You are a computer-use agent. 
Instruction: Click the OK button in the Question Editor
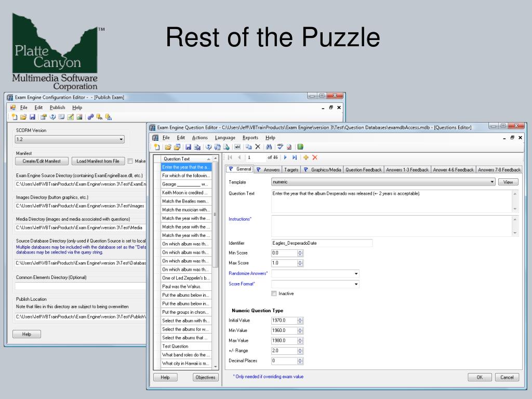[x=480, y=377]
